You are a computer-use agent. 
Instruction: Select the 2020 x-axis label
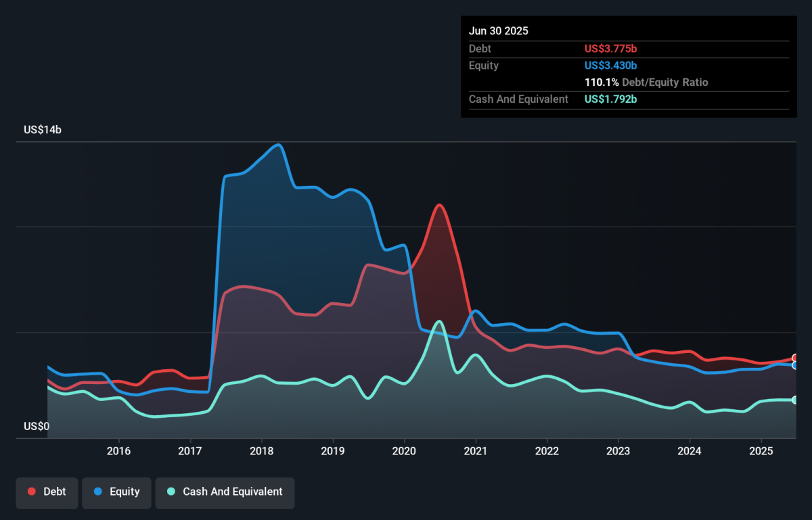[404, 451]
